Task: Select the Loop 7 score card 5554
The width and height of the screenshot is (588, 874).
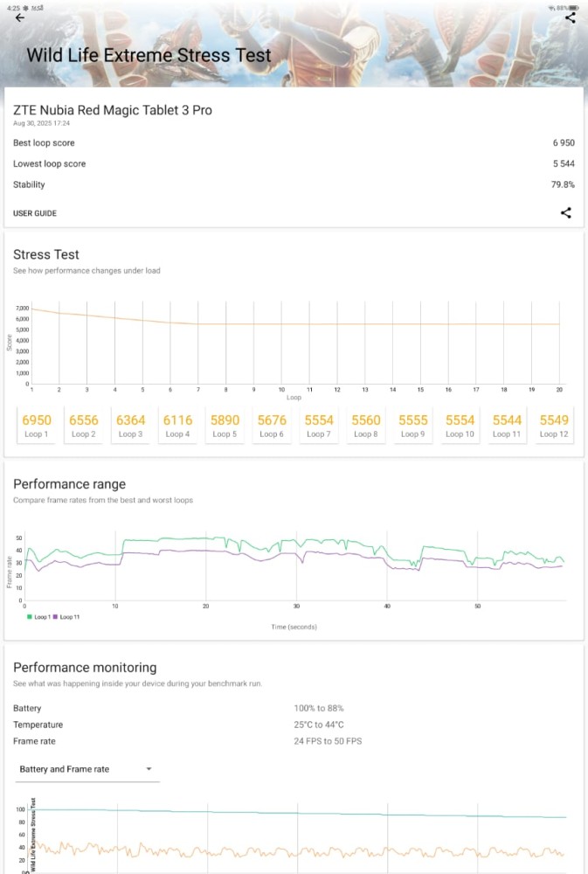Action: 319,426
